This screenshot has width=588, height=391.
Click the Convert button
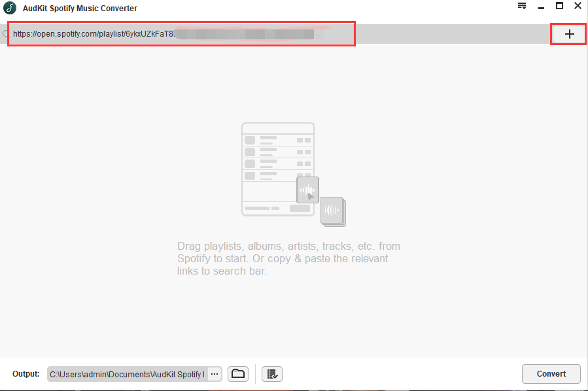click(x=551, y=374)
